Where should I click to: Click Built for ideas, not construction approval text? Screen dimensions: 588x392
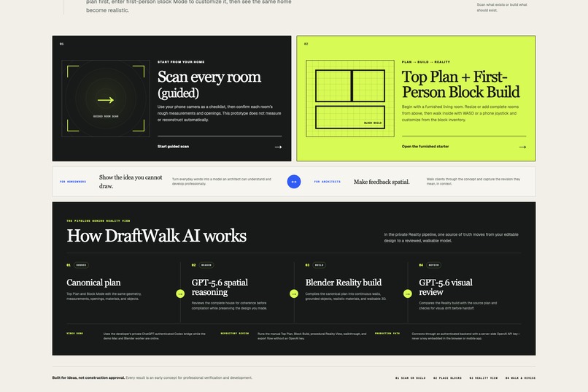pos(88,377)
